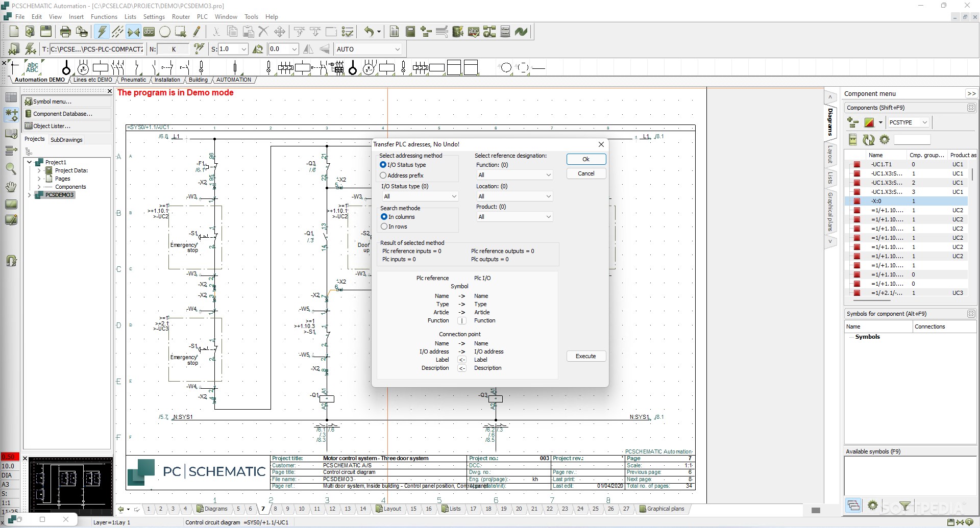Select the Circle/Arc drawing tool
This screenshot has height=528, width=980.
165,32
